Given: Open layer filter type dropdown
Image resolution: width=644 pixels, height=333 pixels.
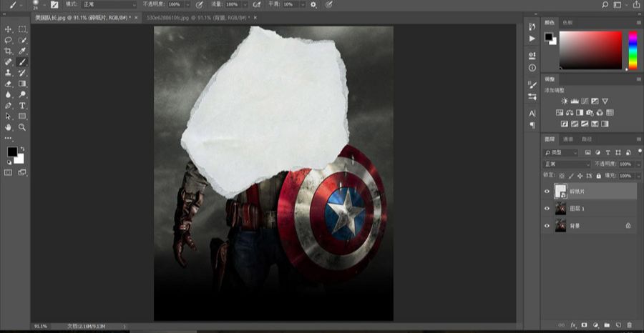Looking at the screenshot, I should [560, 152].
